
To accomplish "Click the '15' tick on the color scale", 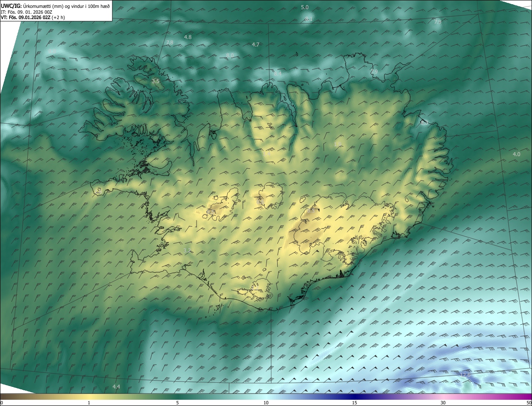I will (355, 403).
